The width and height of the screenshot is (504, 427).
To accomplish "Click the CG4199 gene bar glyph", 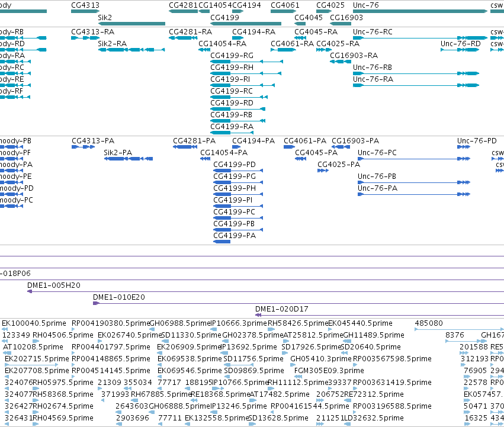I will (x=246, y=24).
